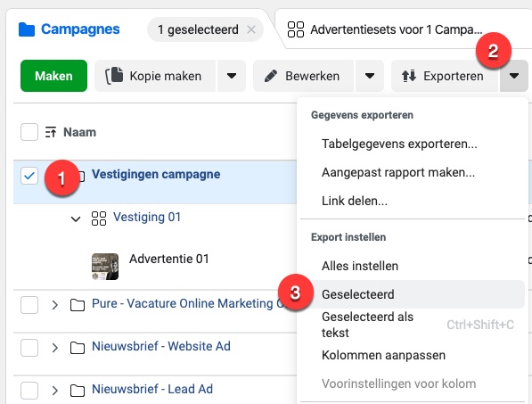
Task: Expand the Pure - Vacature Online Marketing campaign
Action: pos(55,305)
